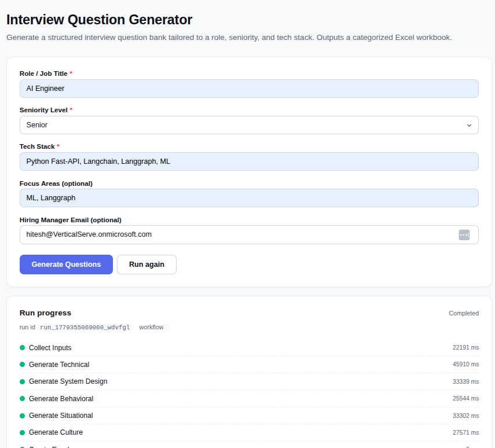The image size is (495, 448).
Task: Click the 45910 ms duration
Action: (465, 364)
